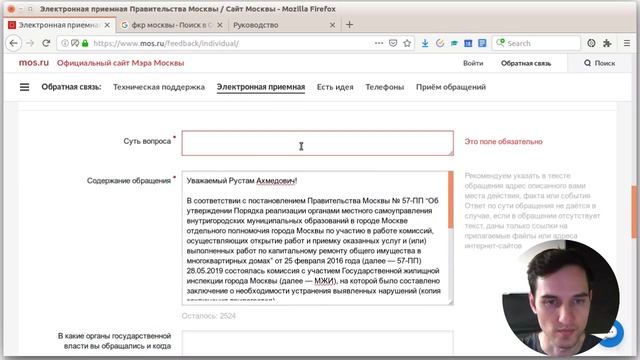Click Официальный сайт Мэра Москвы link
This screenshot has width=640, height=360.
120,63
